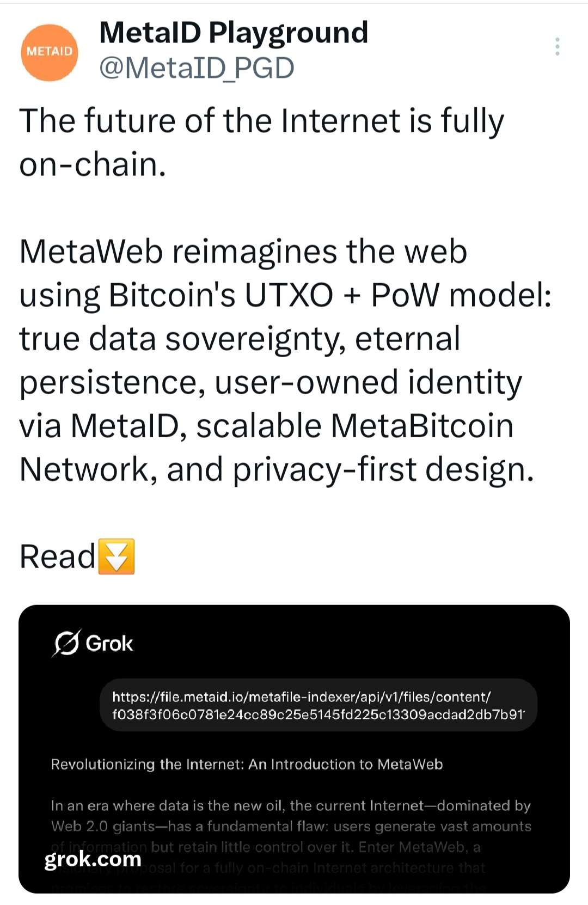Click the word 'Read' in the post
This screenshot has height=905, width=588.
pos(57,557)
